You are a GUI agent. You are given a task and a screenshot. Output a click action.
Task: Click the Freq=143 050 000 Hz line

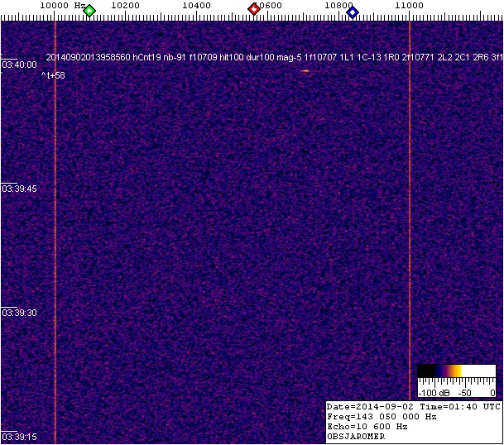pos(382,417)
